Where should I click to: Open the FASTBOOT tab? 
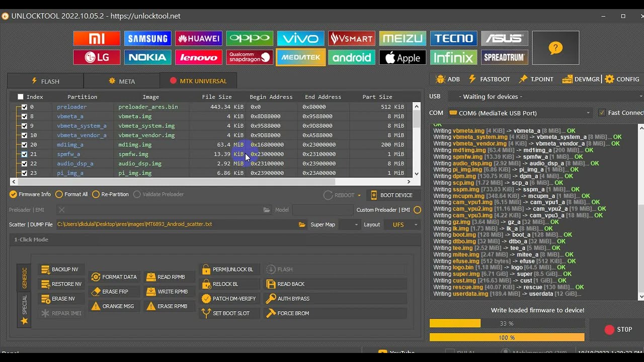point(490,79)
